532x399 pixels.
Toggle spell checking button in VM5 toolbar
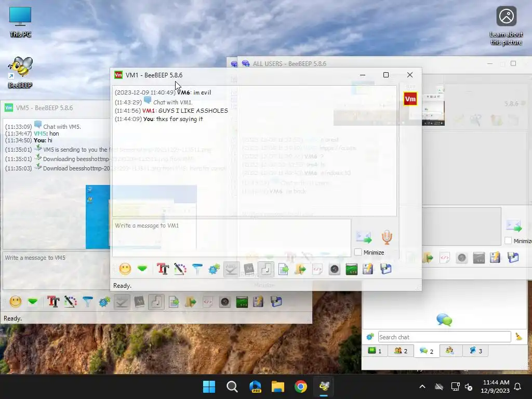122,302
